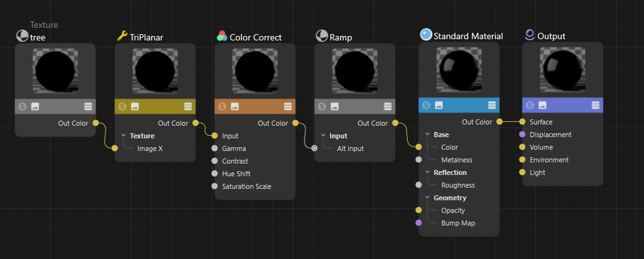Click the Color Correct Input port
The width and height of the screenshot is (644, 259).
click(214, 135)
